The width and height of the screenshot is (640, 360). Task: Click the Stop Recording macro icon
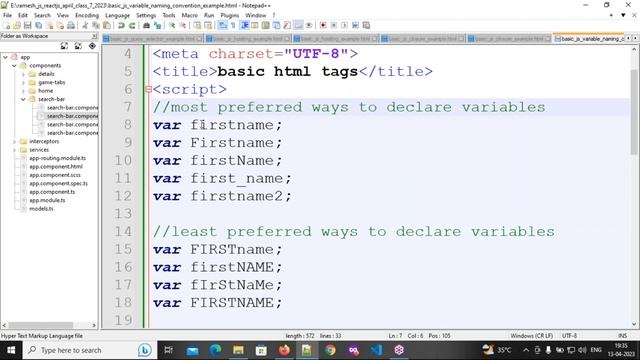coord(333,25)
